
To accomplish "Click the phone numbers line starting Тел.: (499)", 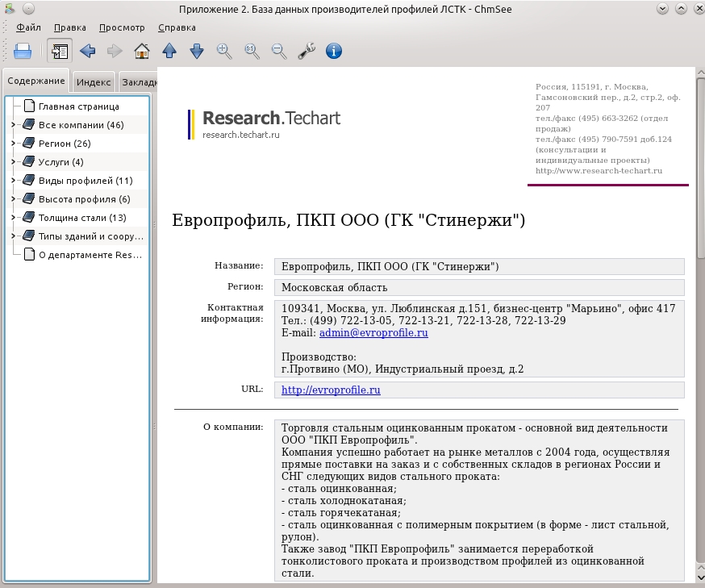I will 423,320.
